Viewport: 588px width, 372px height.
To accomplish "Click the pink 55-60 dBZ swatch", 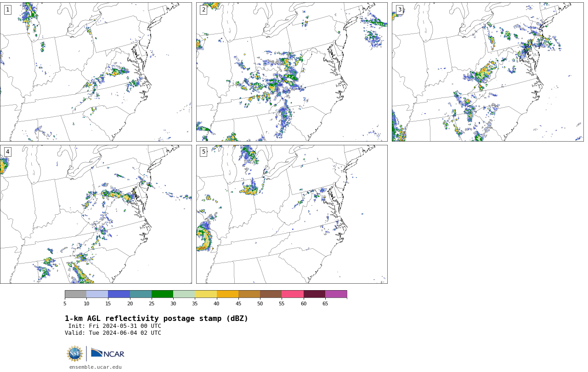I will (293, 294).
